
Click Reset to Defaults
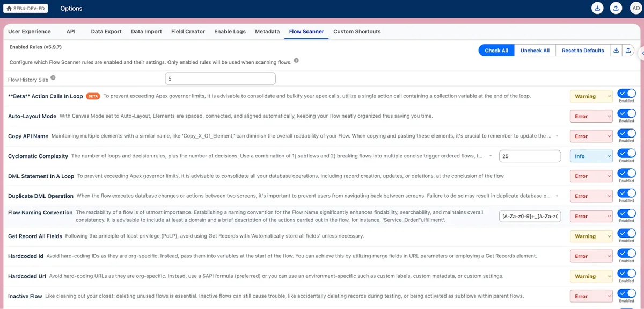coord(583,50)
